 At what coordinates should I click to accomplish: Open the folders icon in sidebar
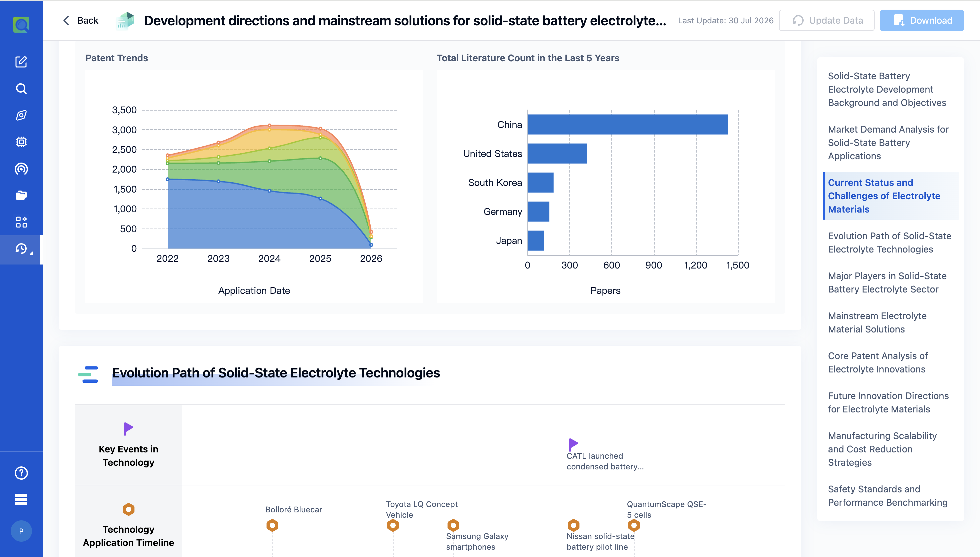tap(21, 196)
